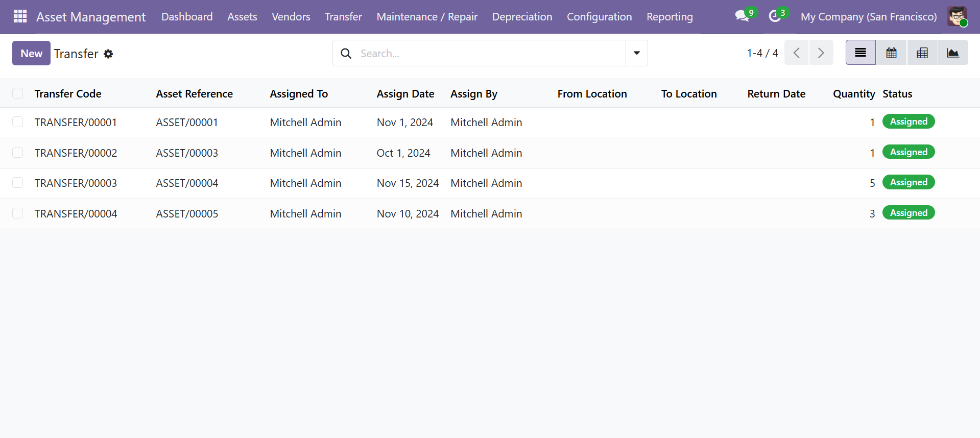Select the TRANSFER/00001 row checkbox
Image resolution: width=980 pixels, height=438 pixels.
(x=18, y=122)
